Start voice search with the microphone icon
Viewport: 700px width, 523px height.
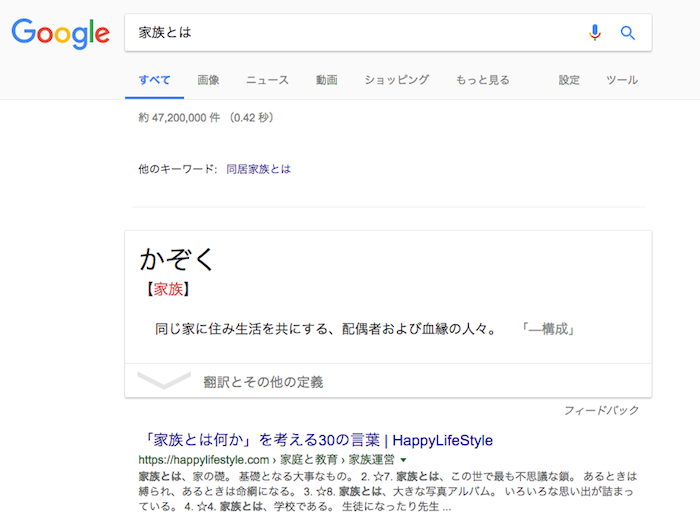(595, 33)
